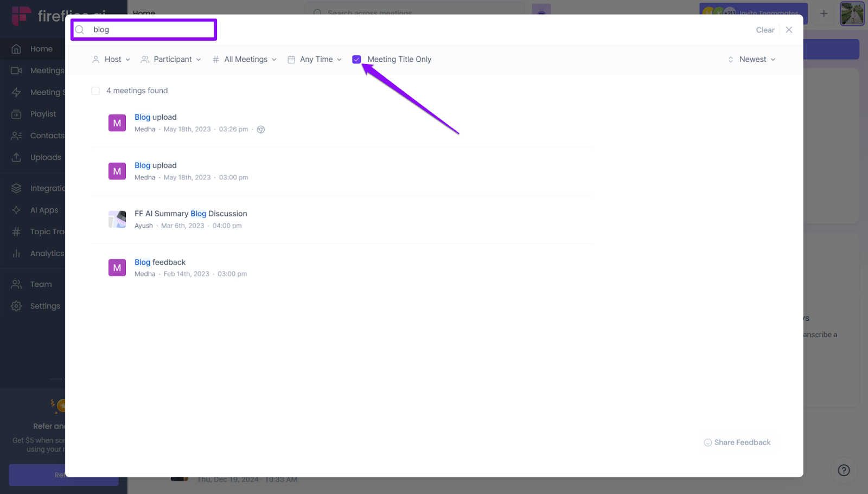Open Blog upload meeting from 03:26 pm
Image resolution: width=868 pixels, height=494 pixels.
[x=156, y=117]
